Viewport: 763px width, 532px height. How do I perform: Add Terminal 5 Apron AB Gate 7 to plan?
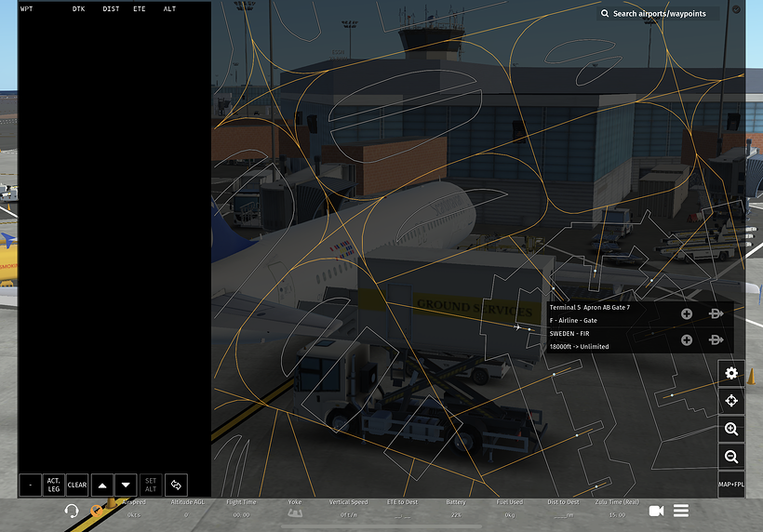click(x=687, y=313)
